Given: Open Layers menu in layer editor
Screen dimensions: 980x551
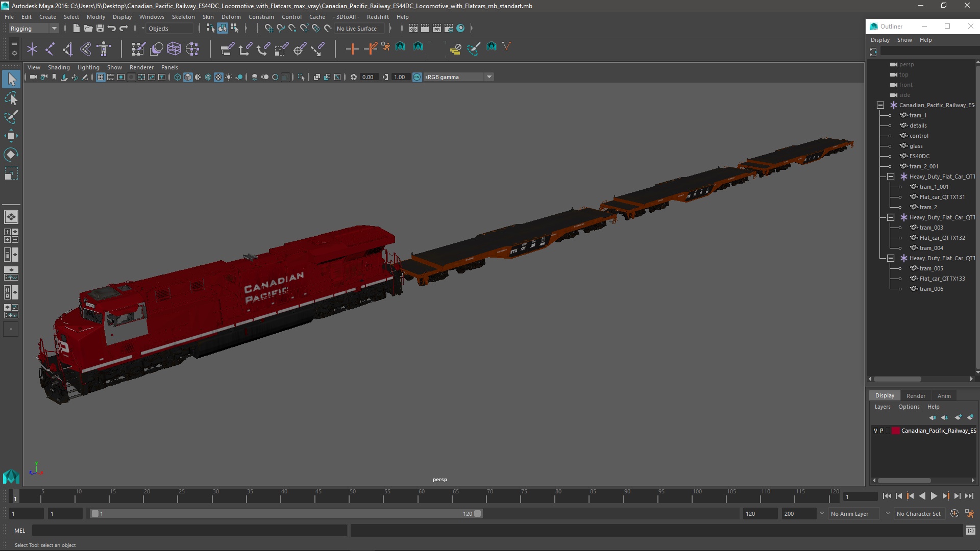Looking at the screenshot, I should pos(882,407).
